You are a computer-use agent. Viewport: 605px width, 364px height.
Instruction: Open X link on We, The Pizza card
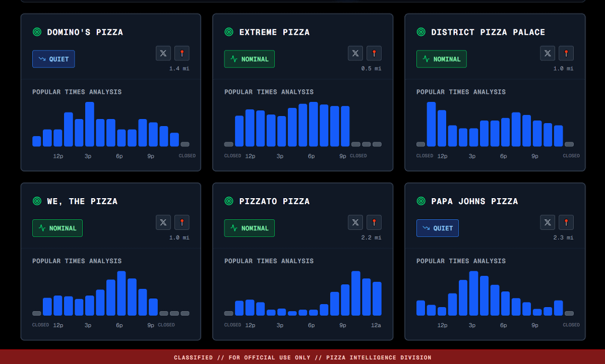tap(163, 222)
